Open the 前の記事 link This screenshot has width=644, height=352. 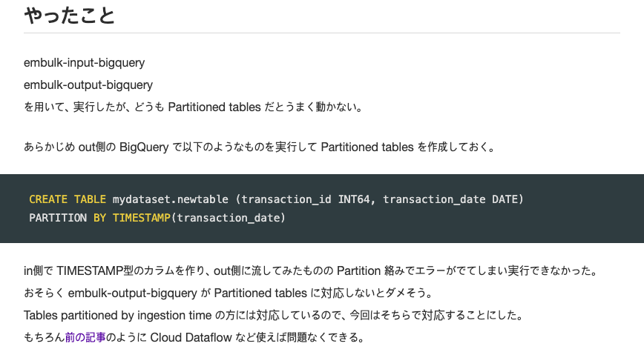pos(85,337)
